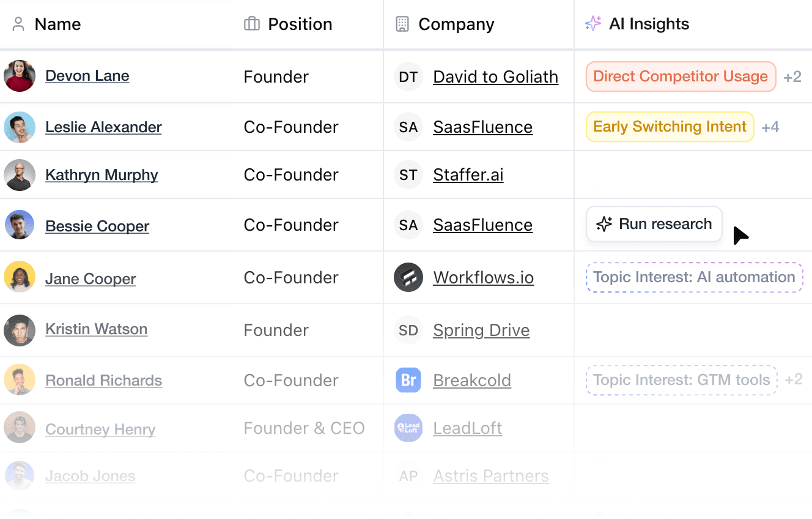Image resolution: width=812 pixels, height=519 pixels.
Task: Select the Early Switching Intent tag
Action: (x=670, y=127)
